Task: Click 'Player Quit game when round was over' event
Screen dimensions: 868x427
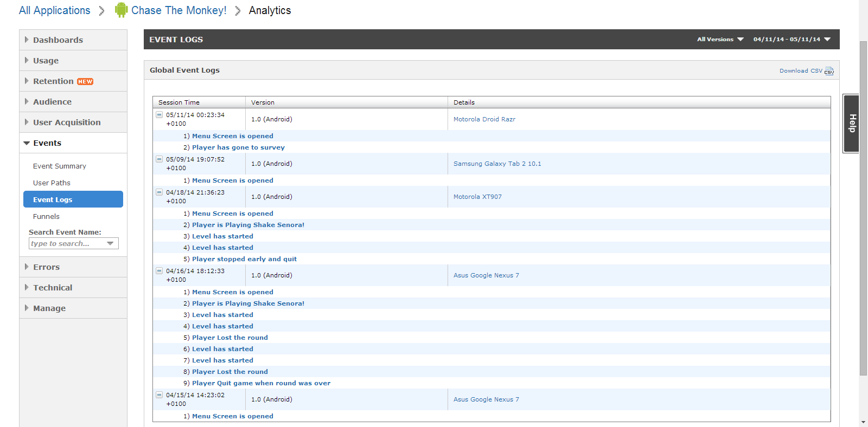Action: pyautogui.click(x=261, y=383)
